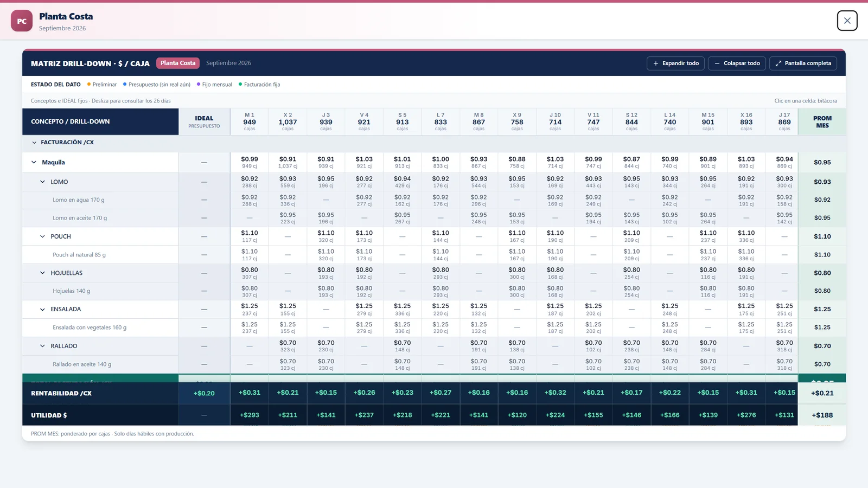Click Colapsar todo button
868x488 pixels.
coord(737,63)
